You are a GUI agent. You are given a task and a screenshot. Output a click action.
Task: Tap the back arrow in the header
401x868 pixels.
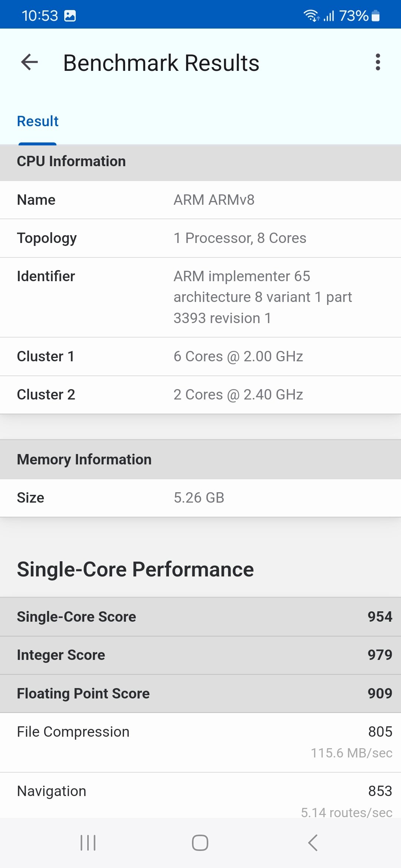[30, 62]
